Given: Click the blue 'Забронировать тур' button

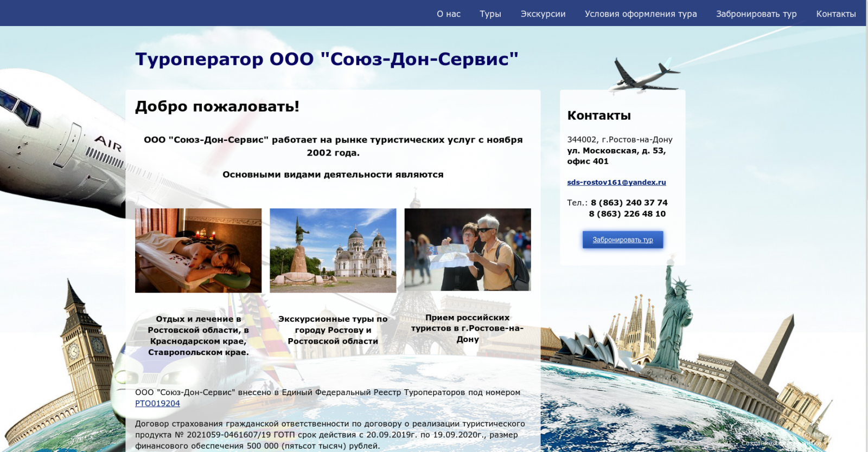Looking at the screenshot, I should click(x=623, y=240).
